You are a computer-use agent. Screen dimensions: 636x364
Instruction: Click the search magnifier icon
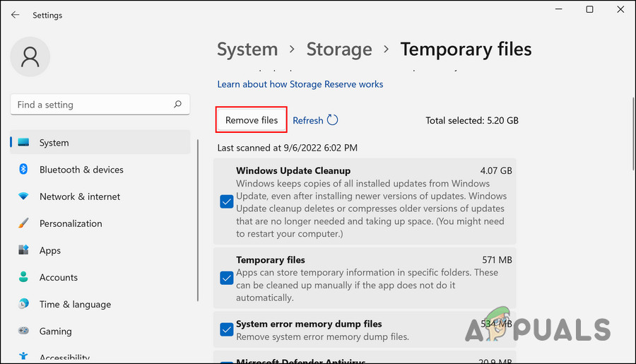178,105
